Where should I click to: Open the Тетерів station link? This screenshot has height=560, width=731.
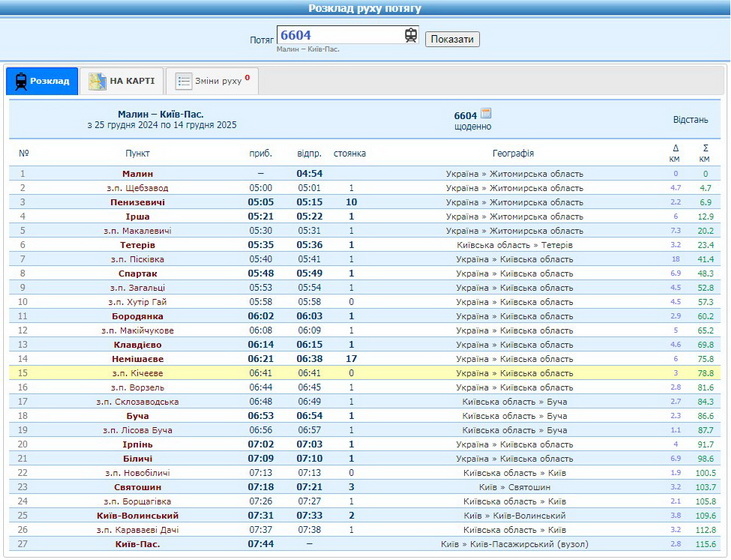[x=138, y=245]
